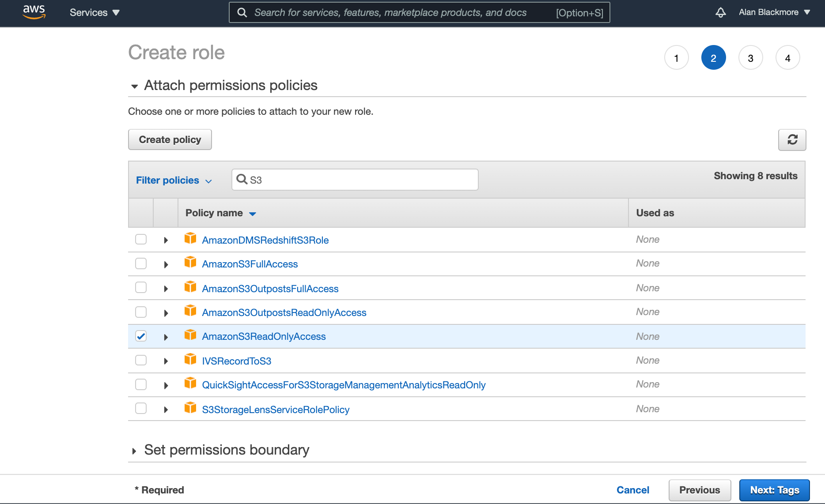Check the AmazonDMSRedshiftS3Role policy checkbox
The image size is (825, 504).
pos(140,239)
